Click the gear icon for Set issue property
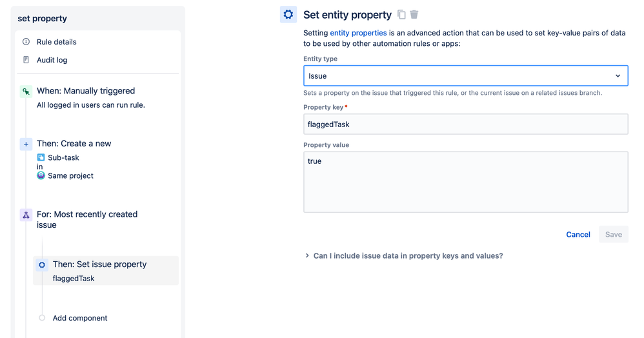 click(x=42, y=264)
